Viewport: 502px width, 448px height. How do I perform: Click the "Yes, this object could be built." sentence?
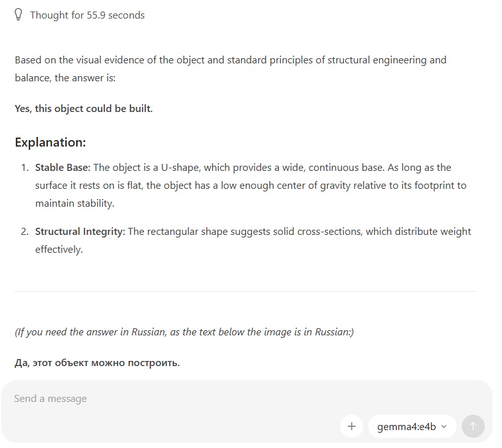(84, 108)
